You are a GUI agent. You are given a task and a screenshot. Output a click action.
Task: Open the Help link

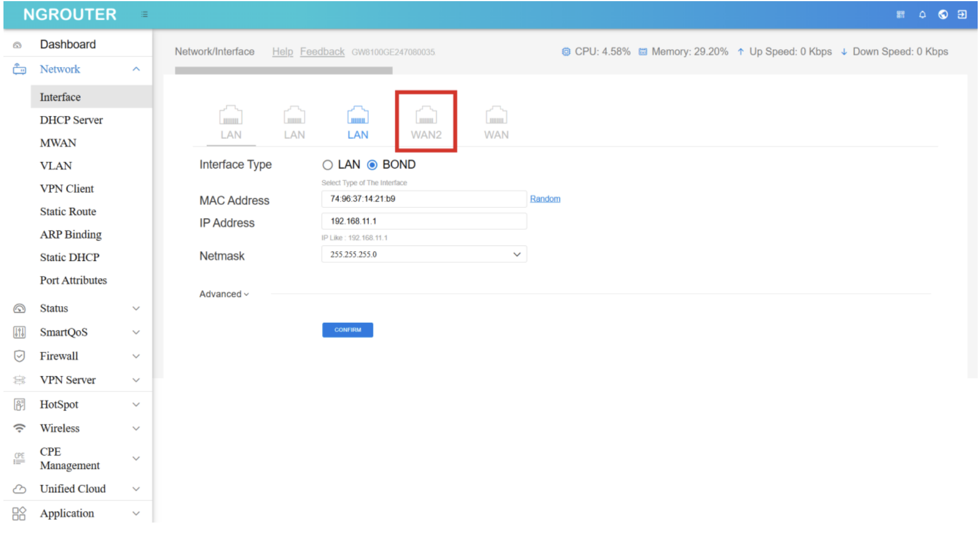(x=282, y=52)
